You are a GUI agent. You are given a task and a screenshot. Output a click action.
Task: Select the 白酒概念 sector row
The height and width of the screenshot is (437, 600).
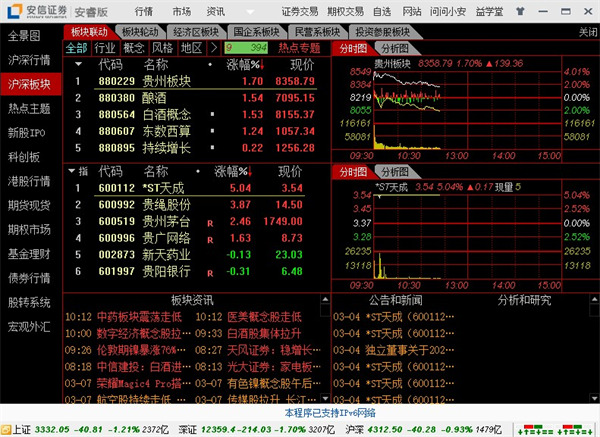pyautogui.click(x=195, y=114)
